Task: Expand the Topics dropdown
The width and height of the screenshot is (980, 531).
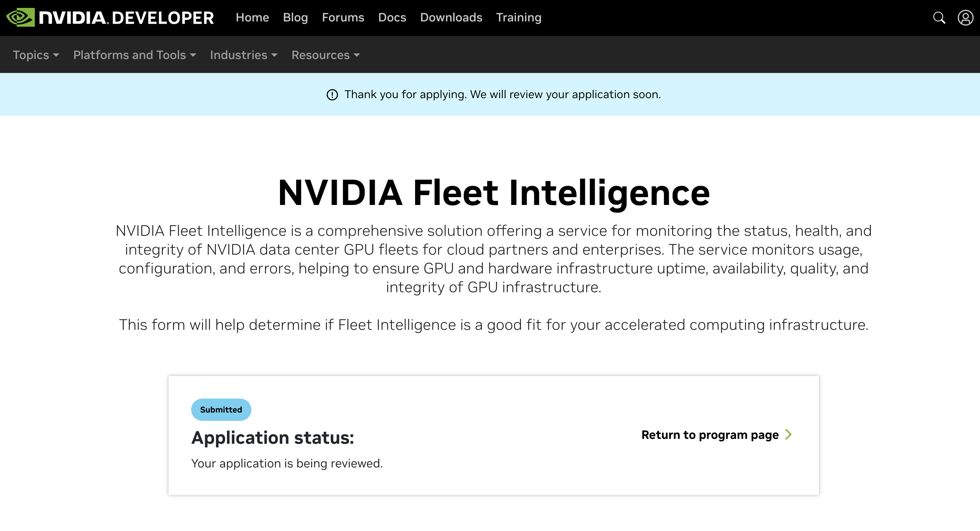Action: 36,55
